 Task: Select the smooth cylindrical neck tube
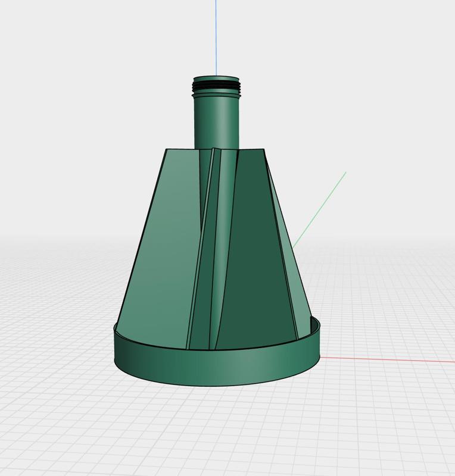pyautogui.click(x=216, y=123)
